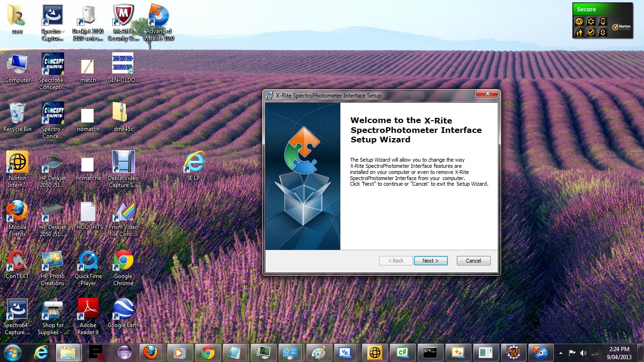
Task: Open Java EE IDE from the taskbar
Action: point(513,352)
